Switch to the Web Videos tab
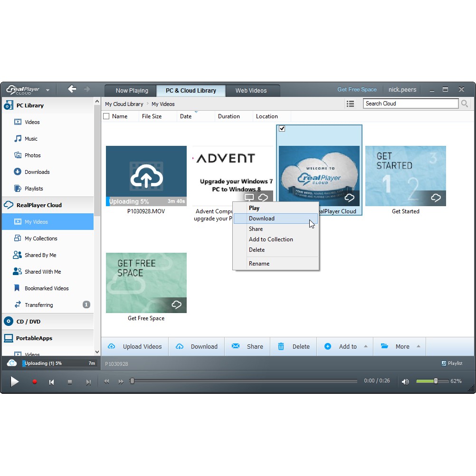This screenshot has height=476, width=476. click(251, 90)
